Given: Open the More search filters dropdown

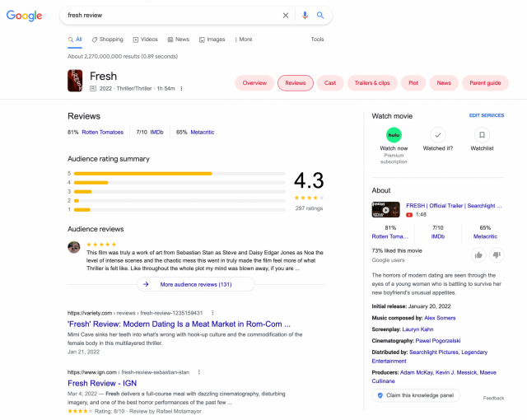Looking at the screenshot, I should 243,40.
